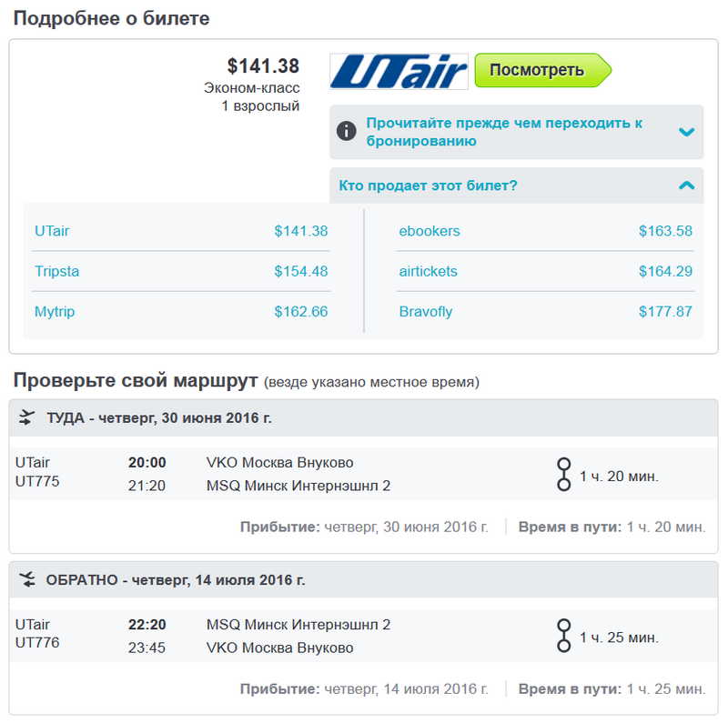The height and width of the screenshot is (723, 728).
Task: Click the $154.48 Tripsta price
Action: pos(301,271)
